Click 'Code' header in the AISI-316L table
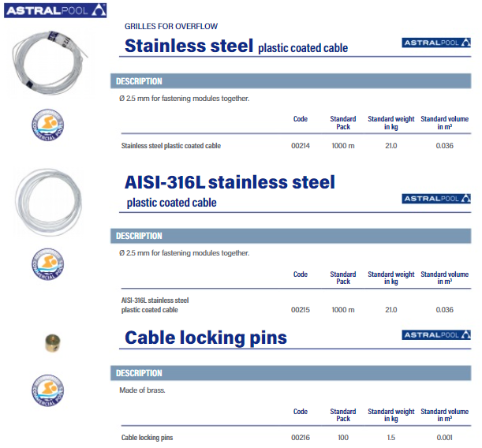The image size is (482, 448). pos(301,274)
